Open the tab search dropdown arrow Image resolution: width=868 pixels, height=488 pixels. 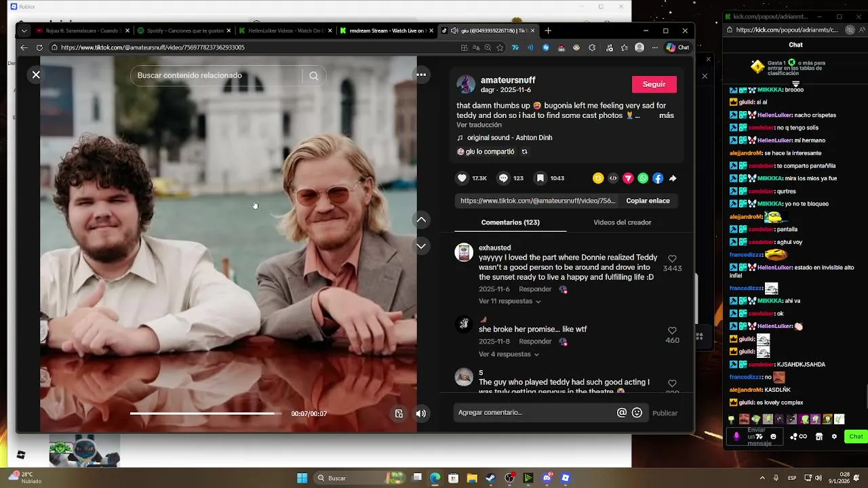point(24,30)
